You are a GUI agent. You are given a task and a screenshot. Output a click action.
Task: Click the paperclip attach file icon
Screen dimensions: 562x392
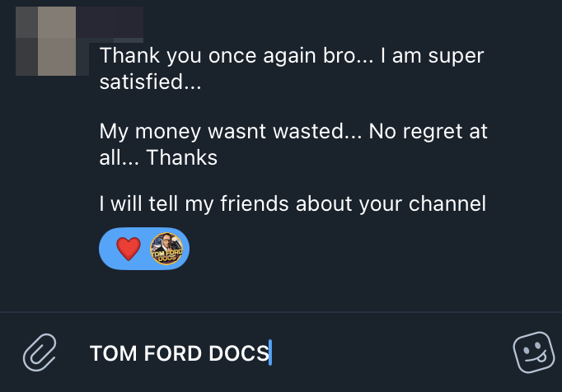click(x=39, y=352)
